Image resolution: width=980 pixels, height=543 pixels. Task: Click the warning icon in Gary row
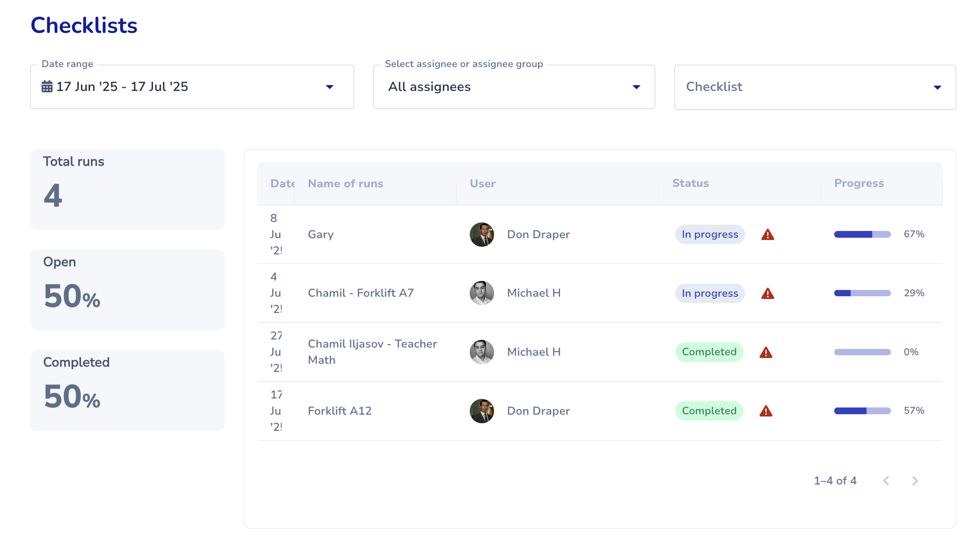click(x=768, y=235)
